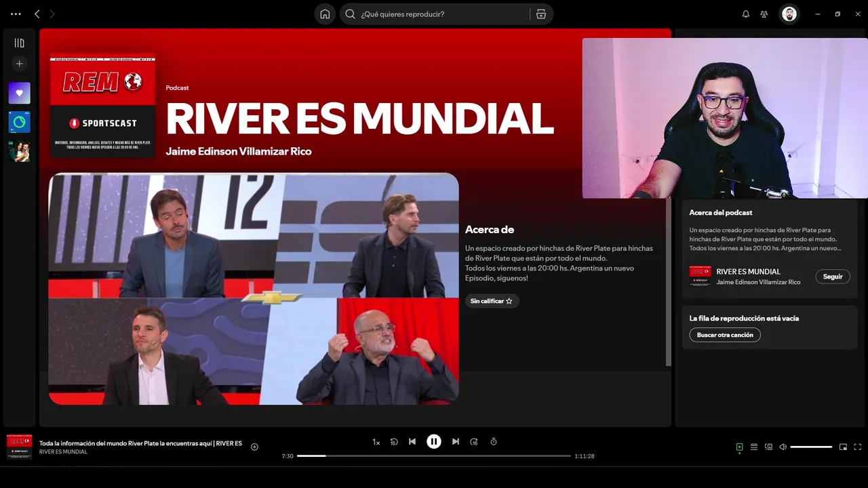
Task: Toggle Now Playing view
Action: pos(740,447)
